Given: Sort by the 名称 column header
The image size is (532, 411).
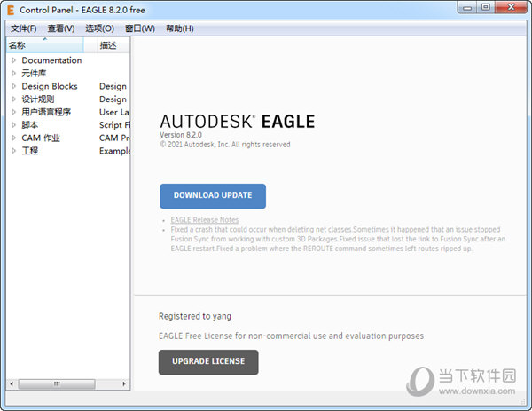Looking at the screenshot, I should pos(44,45).
